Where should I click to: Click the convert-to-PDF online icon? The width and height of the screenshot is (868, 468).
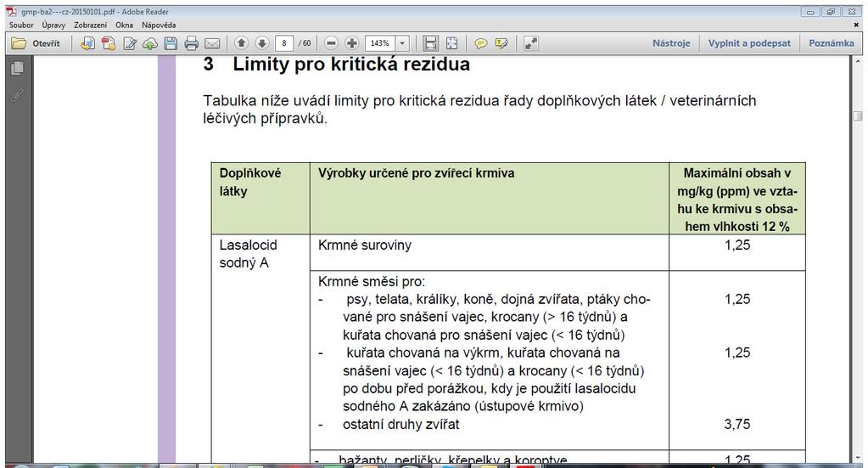(87, 43)
